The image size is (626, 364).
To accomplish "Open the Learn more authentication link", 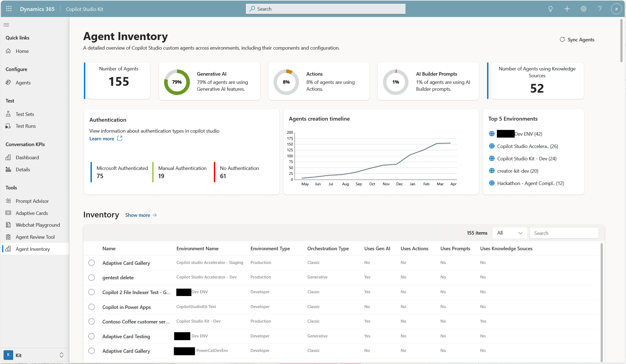I will click(x=102, y=139).
